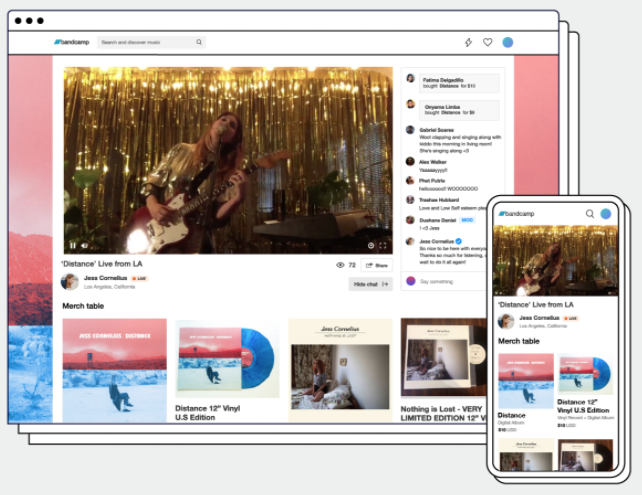Click the mobile live video player
This screenshot has width=642, height=495.
tap(556, 260)
